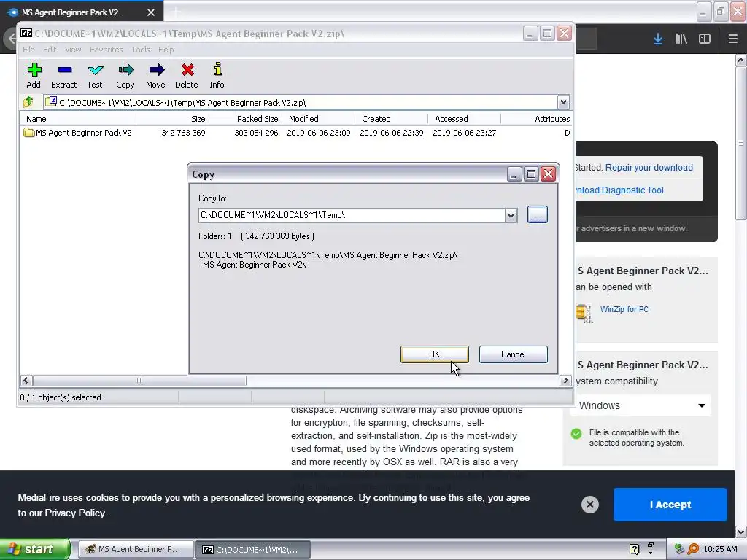
Task: Click the Test toolbar icon
Action: [95, 75]
